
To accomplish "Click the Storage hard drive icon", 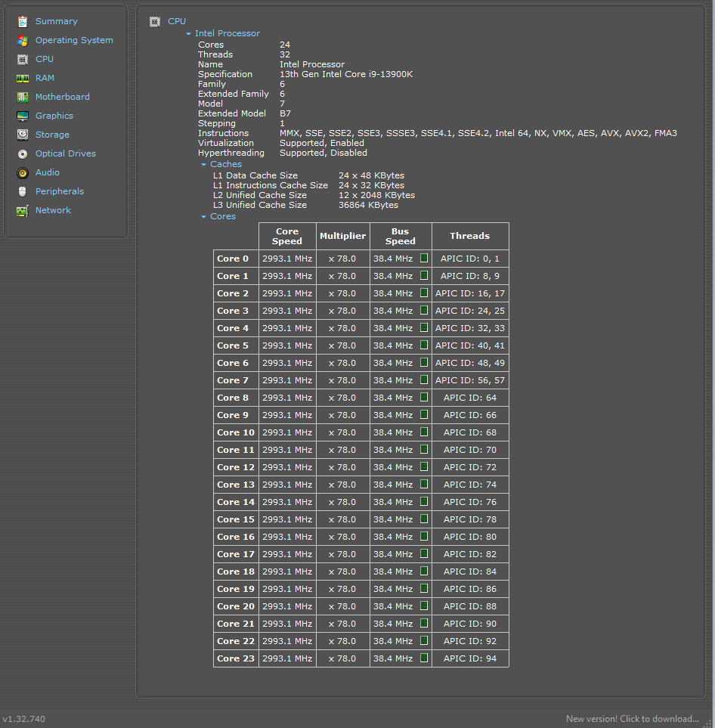I will [22, 135].
